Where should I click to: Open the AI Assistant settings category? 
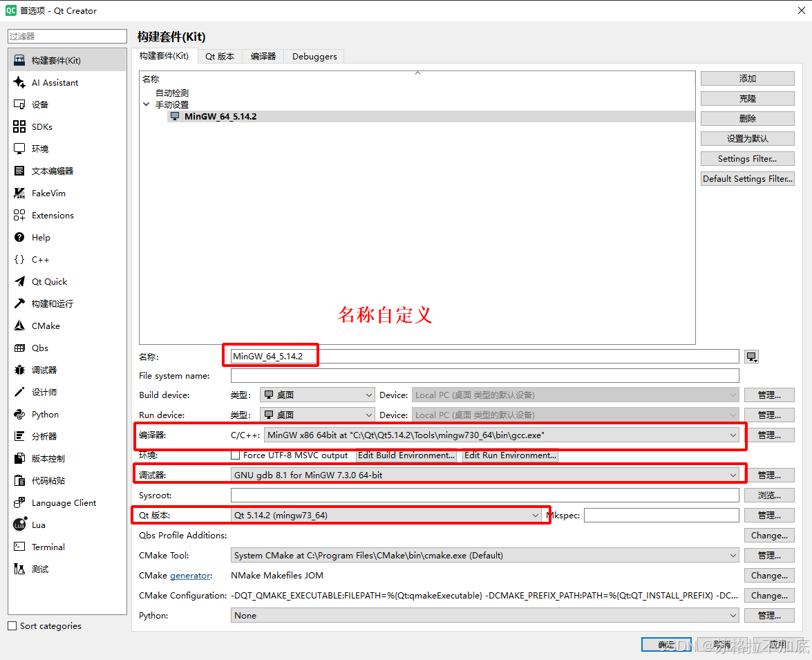55,83
